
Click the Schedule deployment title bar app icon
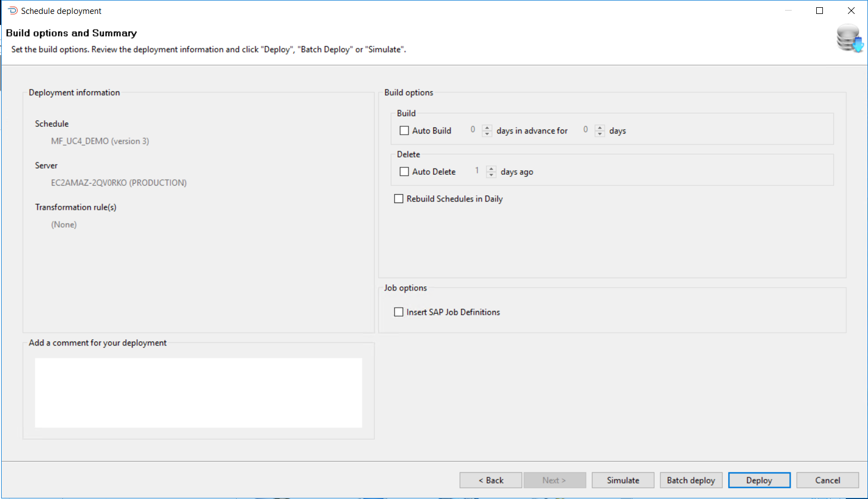13,11
